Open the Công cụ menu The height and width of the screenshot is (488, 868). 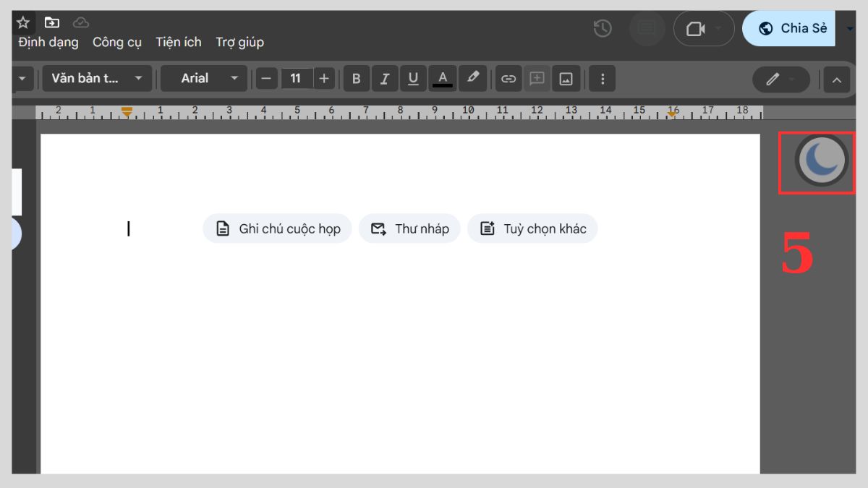click(x=116, y=42)
